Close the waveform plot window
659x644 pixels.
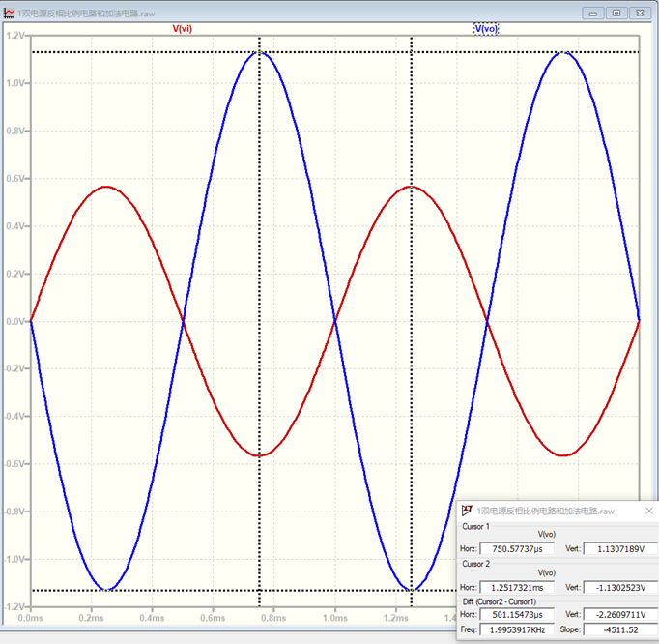pos(640,13)
